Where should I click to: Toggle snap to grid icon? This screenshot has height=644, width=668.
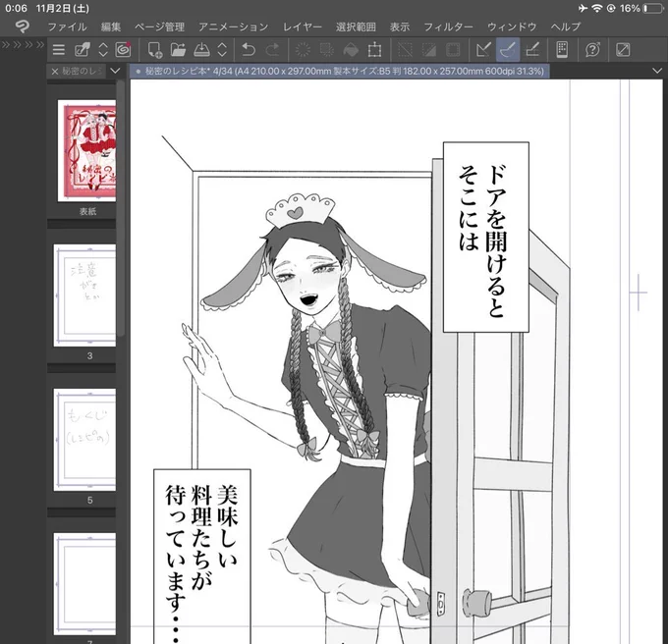click(x=532, y=50)
